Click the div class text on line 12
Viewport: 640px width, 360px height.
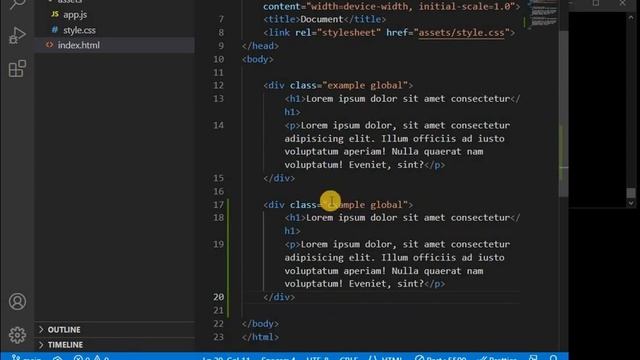click(x=338, y=85)
